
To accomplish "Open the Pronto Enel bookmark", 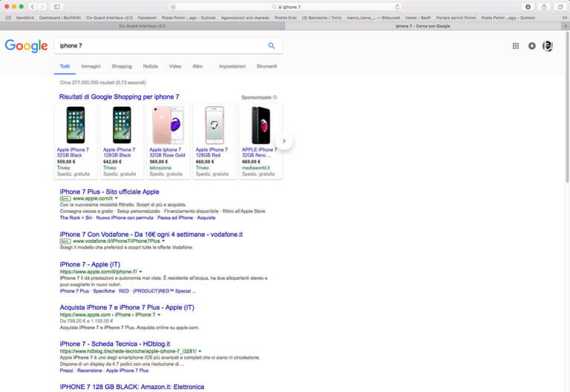I will [286, 18].
